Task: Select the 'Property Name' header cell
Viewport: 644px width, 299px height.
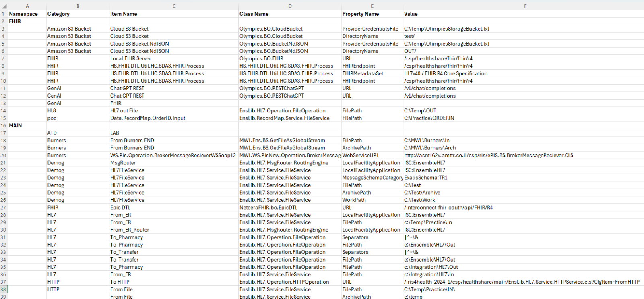Action: click(x=360, y=14)
